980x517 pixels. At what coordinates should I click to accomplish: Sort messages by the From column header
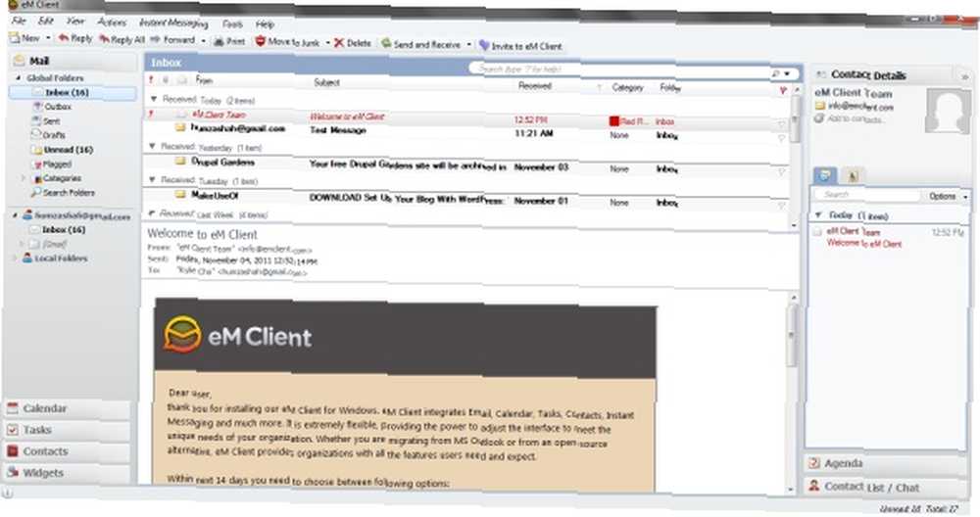pos(204,80)
